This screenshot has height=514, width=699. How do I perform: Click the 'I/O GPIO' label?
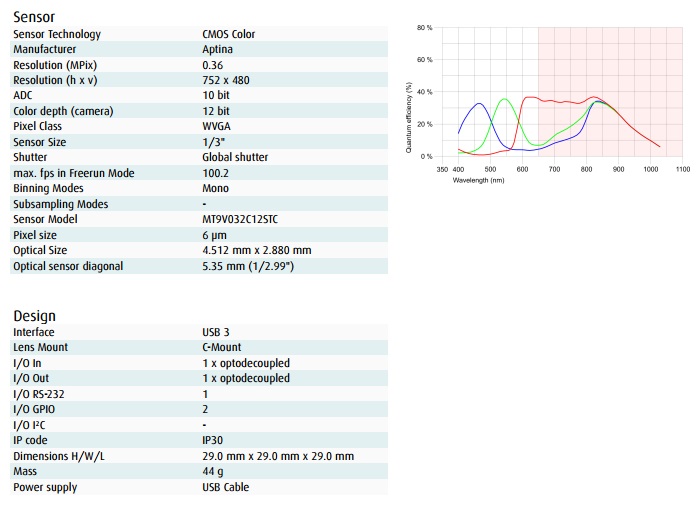click(x=34, y=409)
